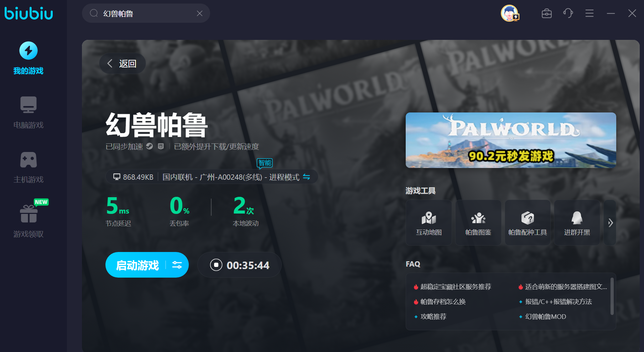Open the Pal breeding tool (帕鲁配种工具)

(528, 223)
